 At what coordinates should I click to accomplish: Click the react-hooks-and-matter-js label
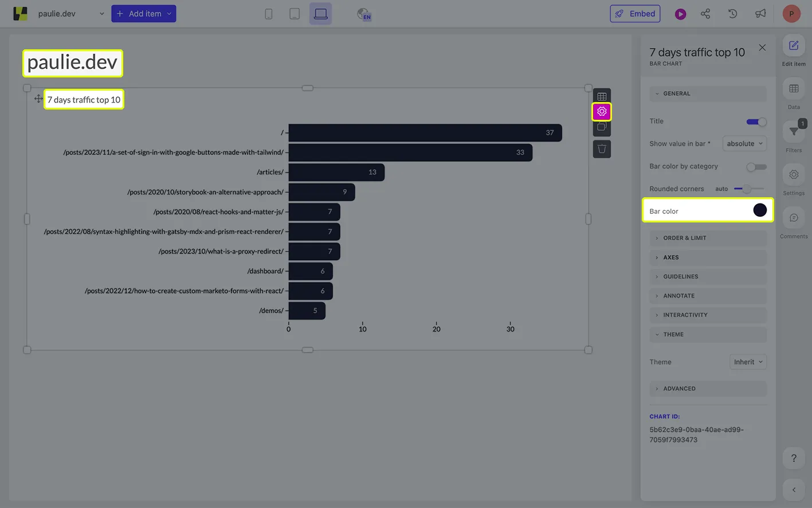(218, 212)
